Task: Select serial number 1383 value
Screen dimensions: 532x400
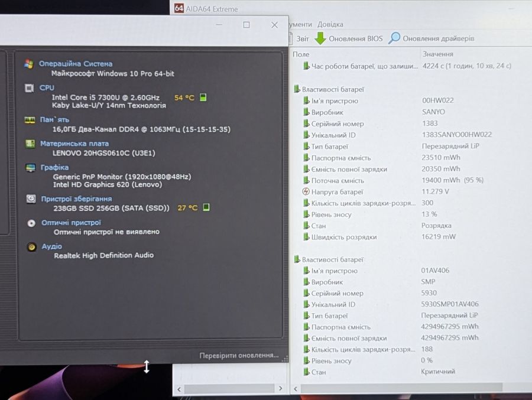Action: coord(430,123)
